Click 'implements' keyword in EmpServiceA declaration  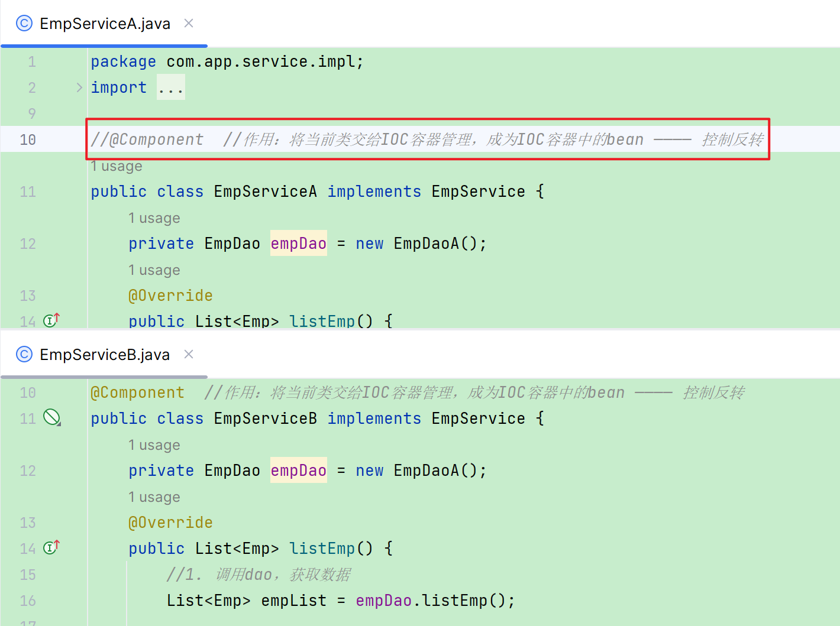374,192
